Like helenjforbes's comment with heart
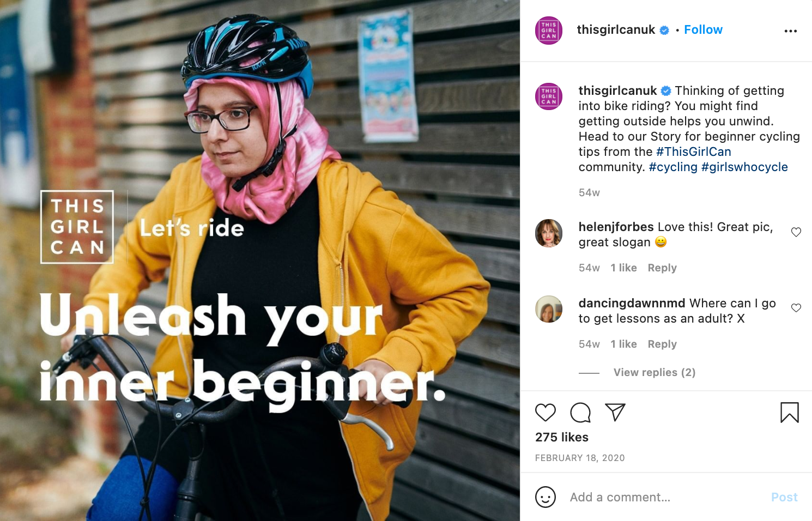Image resolution: width=812 pixels, height=521 pixels. (796, 232)
